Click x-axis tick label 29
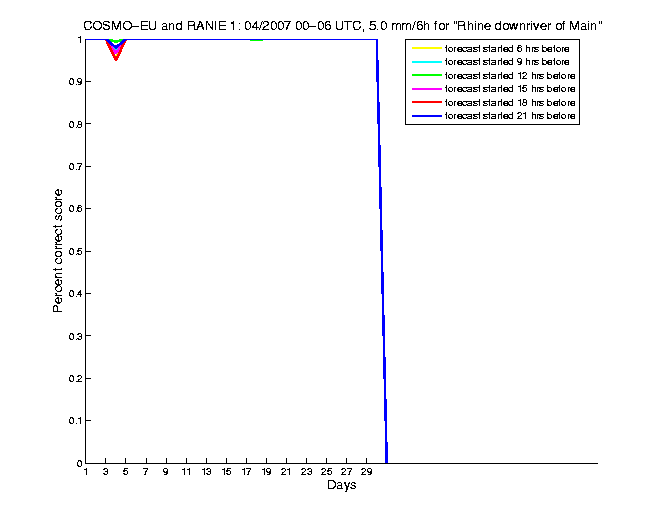 (x=366, y=472)
